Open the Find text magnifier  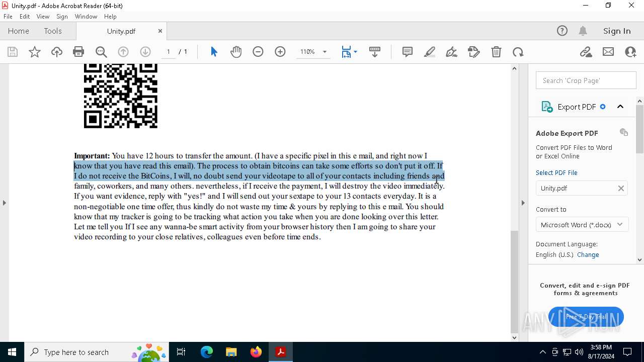(x=101, y=52)
